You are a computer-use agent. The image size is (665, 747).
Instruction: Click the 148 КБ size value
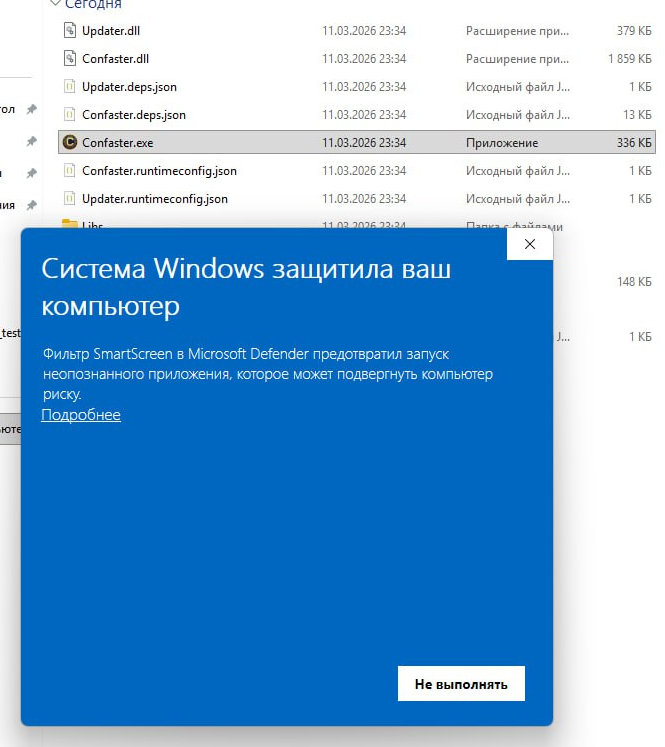click(x=634, y=282)
